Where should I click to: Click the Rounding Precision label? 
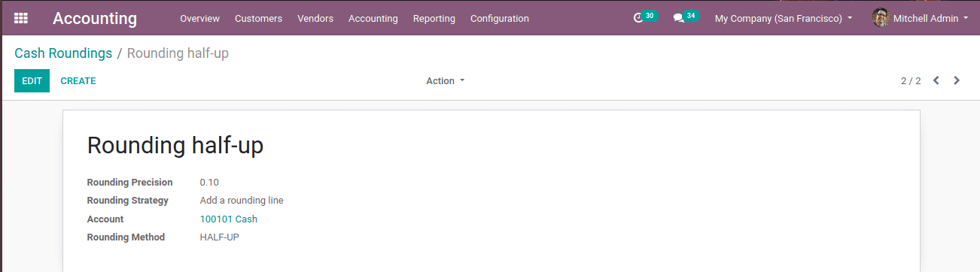coord(129,183)
